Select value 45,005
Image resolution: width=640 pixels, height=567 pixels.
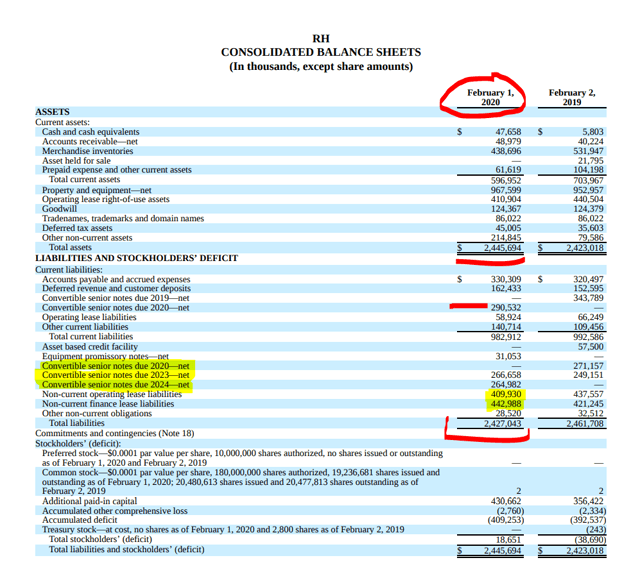(508, 228)
